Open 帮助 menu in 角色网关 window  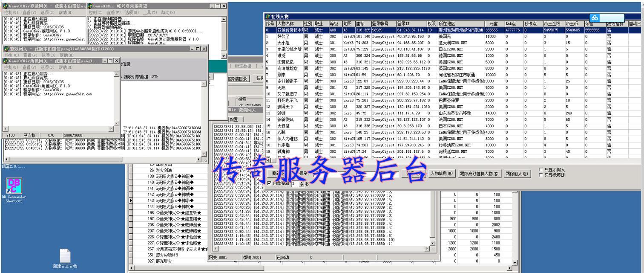[x=65, y=67]
